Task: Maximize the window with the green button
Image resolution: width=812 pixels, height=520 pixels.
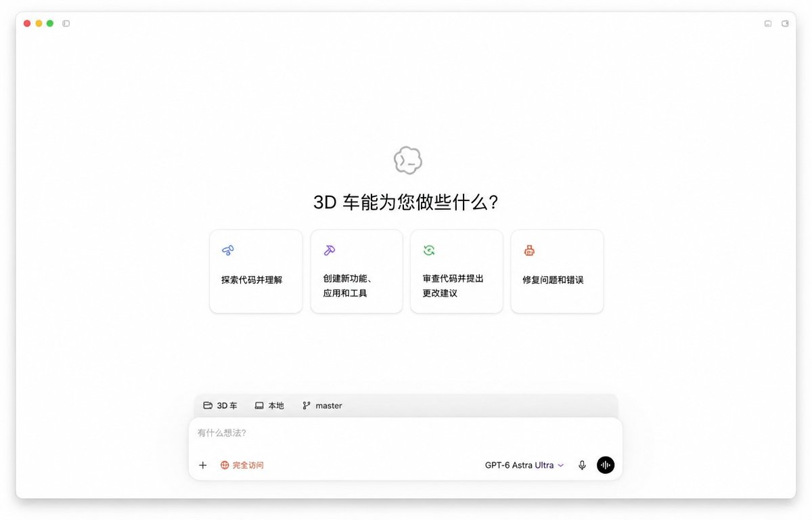Action: [50, 24]
